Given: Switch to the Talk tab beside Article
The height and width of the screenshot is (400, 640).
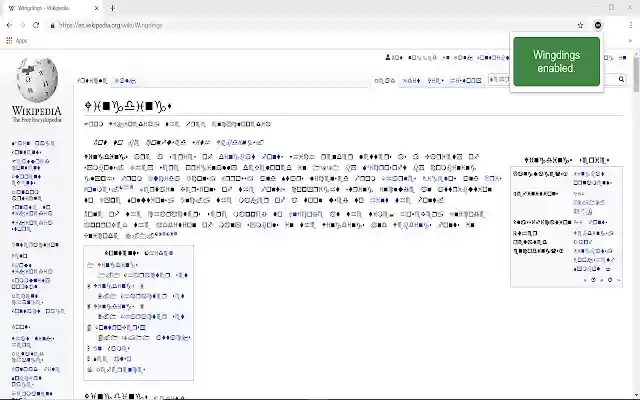Looking at the screenshot, I should point(125,81).
